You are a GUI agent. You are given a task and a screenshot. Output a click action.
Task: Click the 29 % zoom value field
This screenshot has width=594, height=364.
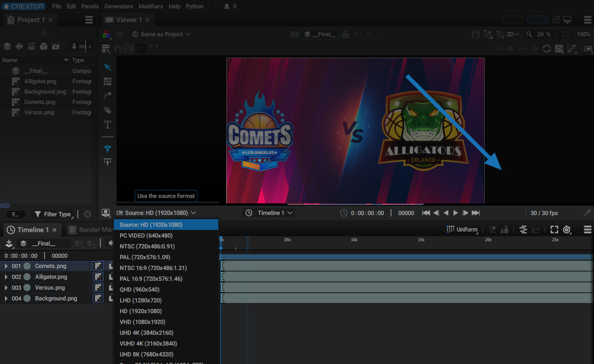click(544, 34)
